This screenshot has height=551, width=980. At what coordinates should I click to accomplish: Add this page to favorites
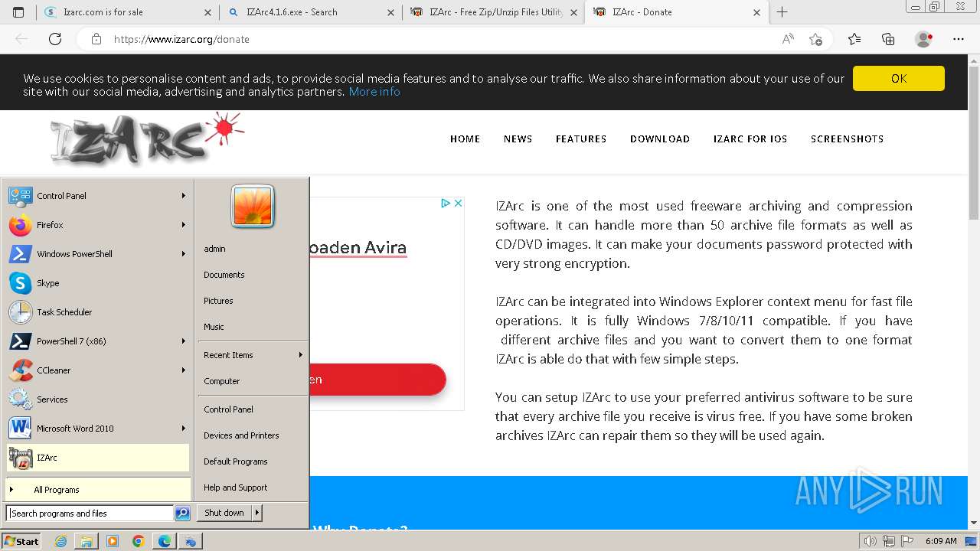815,39
